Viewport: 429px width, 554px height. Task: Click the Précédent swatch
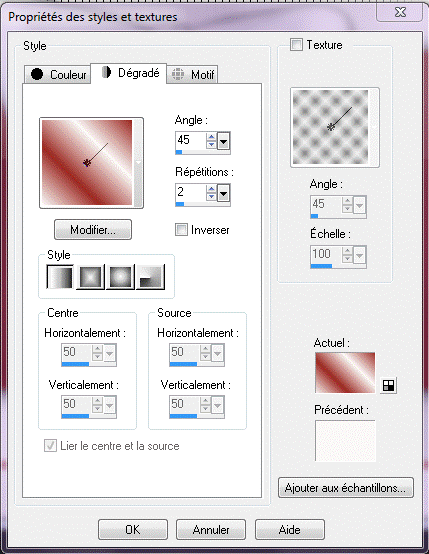345,441
